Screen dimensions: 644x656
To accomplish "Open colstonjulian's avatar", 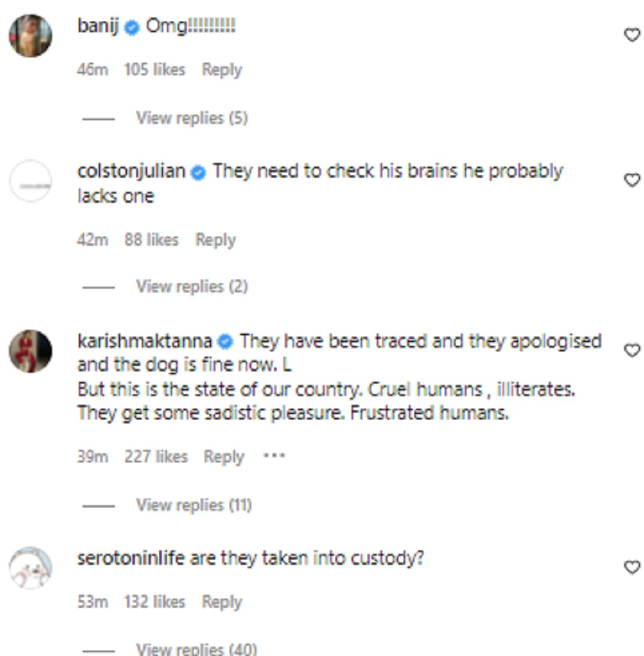I will click(31, 181).
